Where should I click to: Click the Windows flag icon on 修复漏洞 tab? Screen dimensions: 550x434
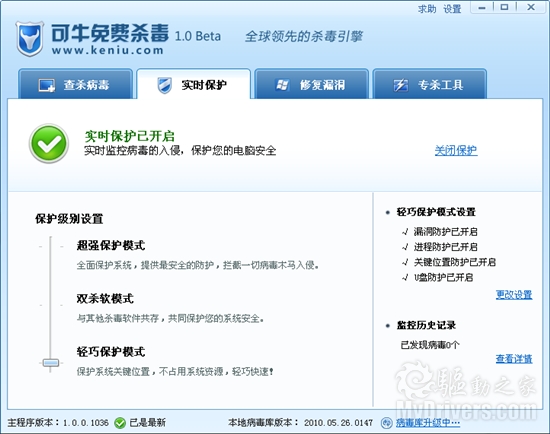[282, 85]
